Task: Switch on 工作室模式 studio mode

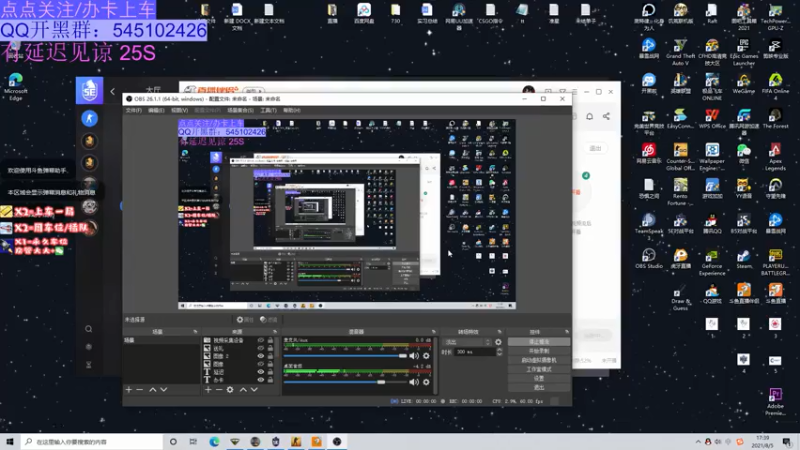Action: click(539, 369)
